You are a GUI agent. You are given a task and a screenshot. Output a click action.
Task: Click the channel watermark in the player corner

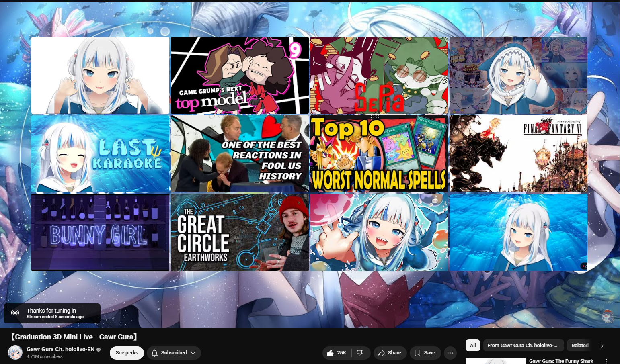(608, 316)
